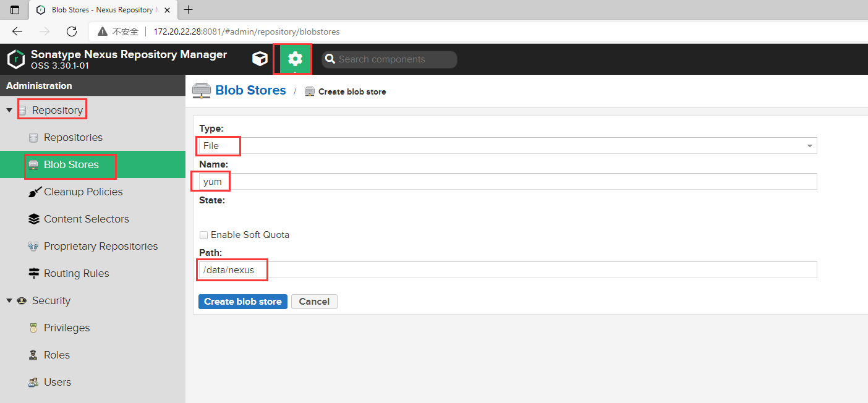Open the Browse cube icon in header
Screen dimensions: 868x403
260,59
